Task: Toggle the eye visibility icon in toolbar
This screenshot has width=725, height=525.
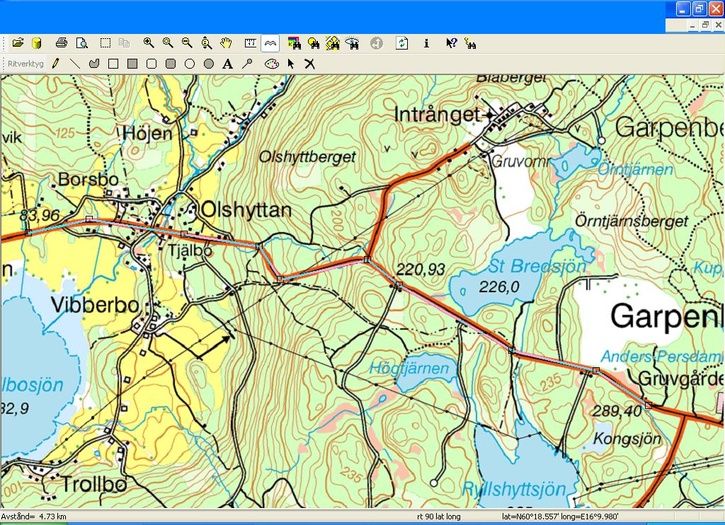Action: click(x=352, y=43)
